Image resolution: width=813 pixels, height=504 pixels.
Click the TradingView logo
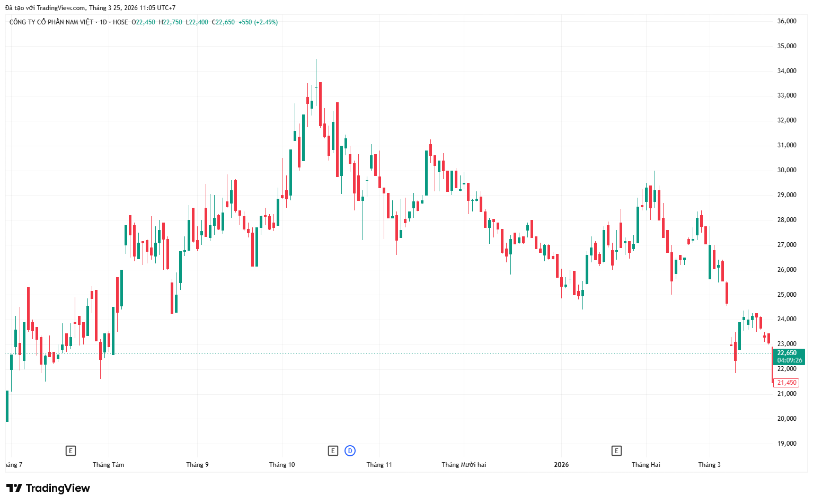[x=48, y=488]
